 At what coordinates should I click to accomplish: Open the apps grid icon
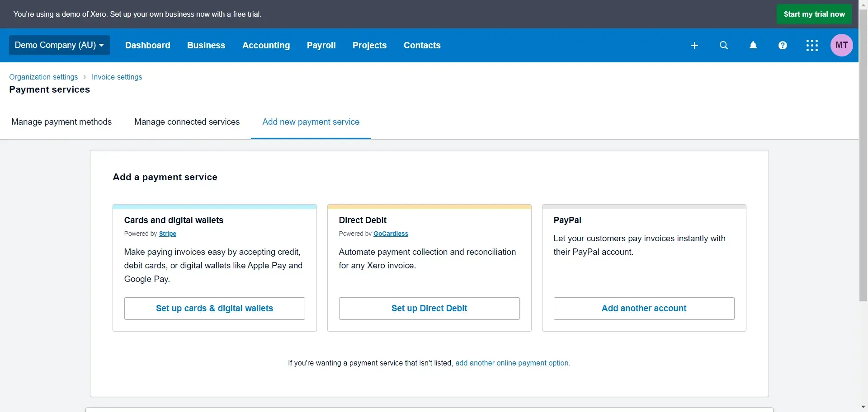(812, 45)
